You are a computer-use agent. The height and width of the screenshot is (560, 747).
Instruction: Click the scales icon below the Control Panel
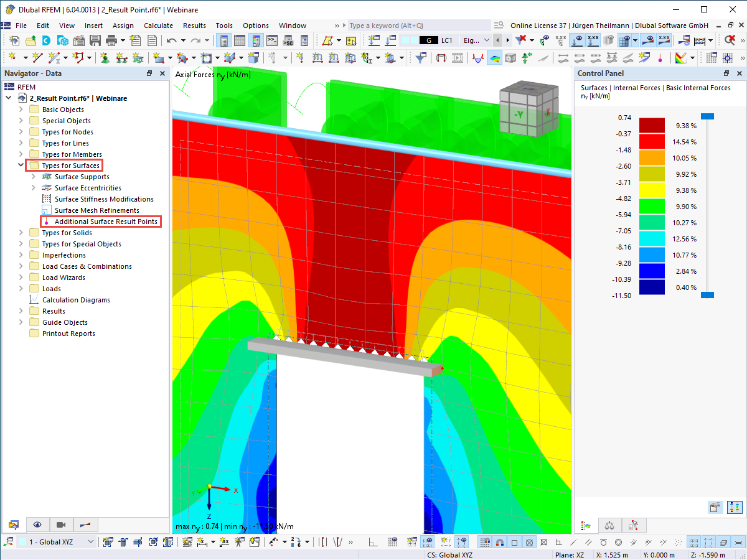pyautogui.click(x=609, y=526)
